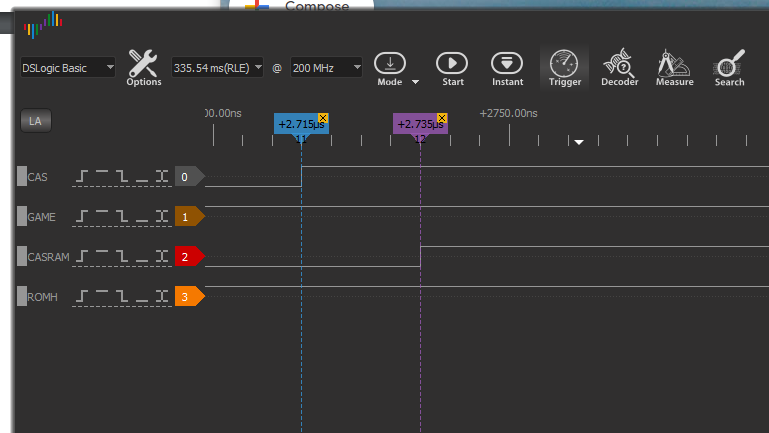
Task: Select the ROMH channel name
Action: point(42,297)
